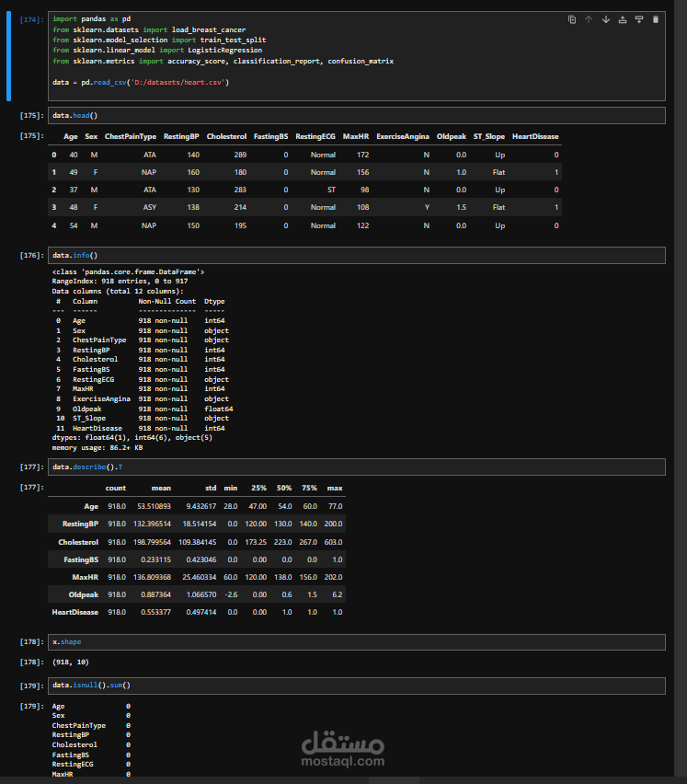Click the FastingBS std value 0.423046
Viewport: 687px width, 784px height.
click(201, 560)
